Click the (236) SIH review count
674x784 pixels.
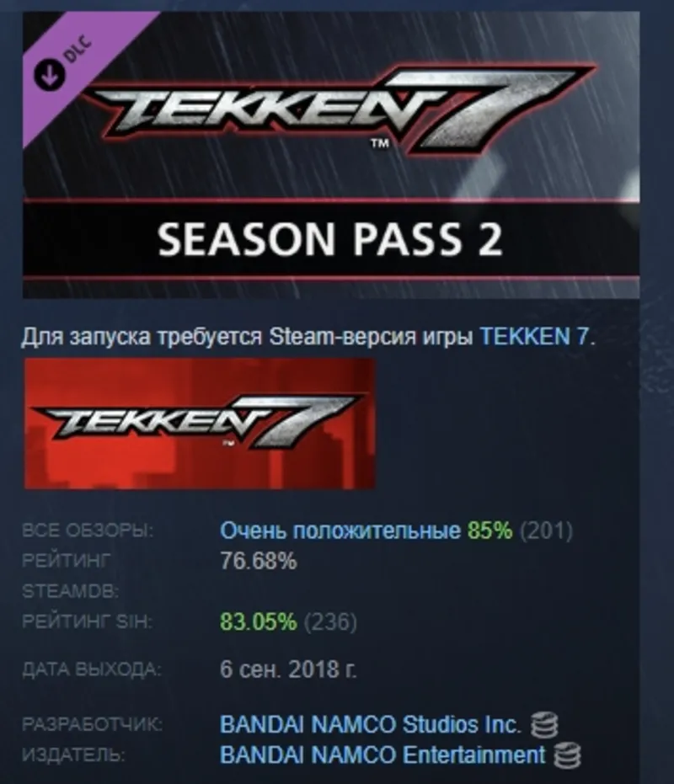(330, 622)
